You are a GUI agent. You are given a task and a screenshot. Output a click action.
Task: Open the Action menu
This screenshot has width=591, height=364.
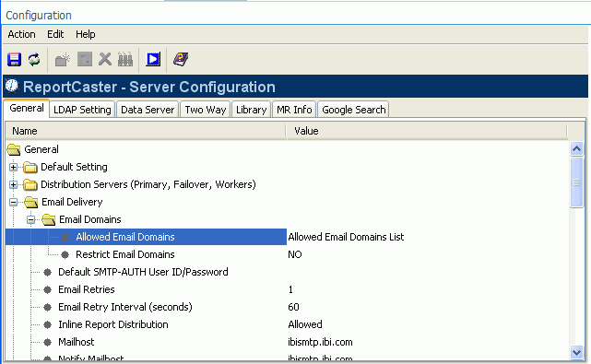21,34
